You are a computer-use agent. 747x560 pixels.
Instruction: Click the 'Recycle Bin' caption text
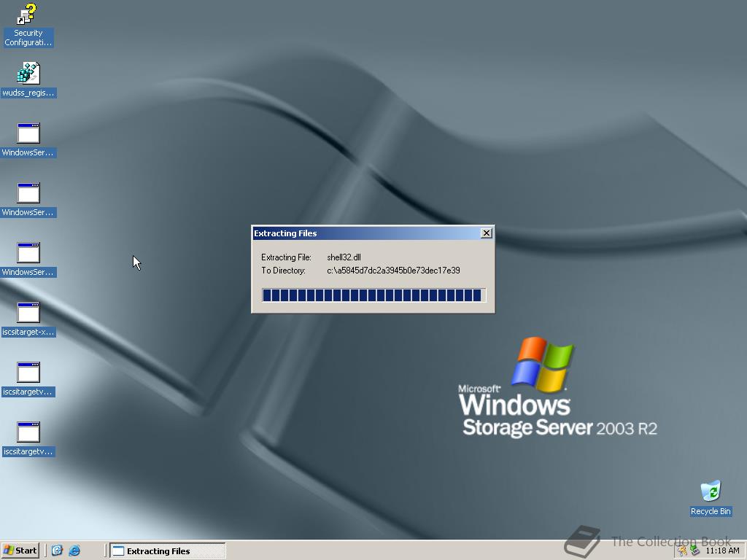click(711, 511)
